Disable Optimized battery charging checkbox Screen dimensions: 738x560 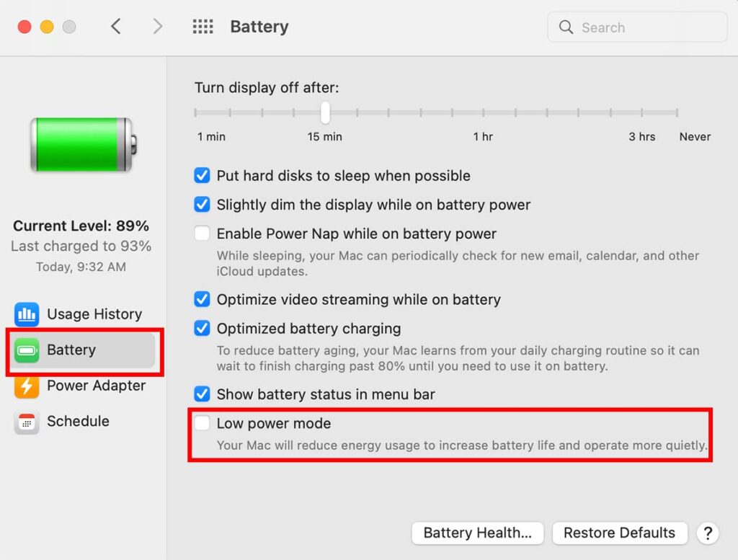[x=202, y=328]
